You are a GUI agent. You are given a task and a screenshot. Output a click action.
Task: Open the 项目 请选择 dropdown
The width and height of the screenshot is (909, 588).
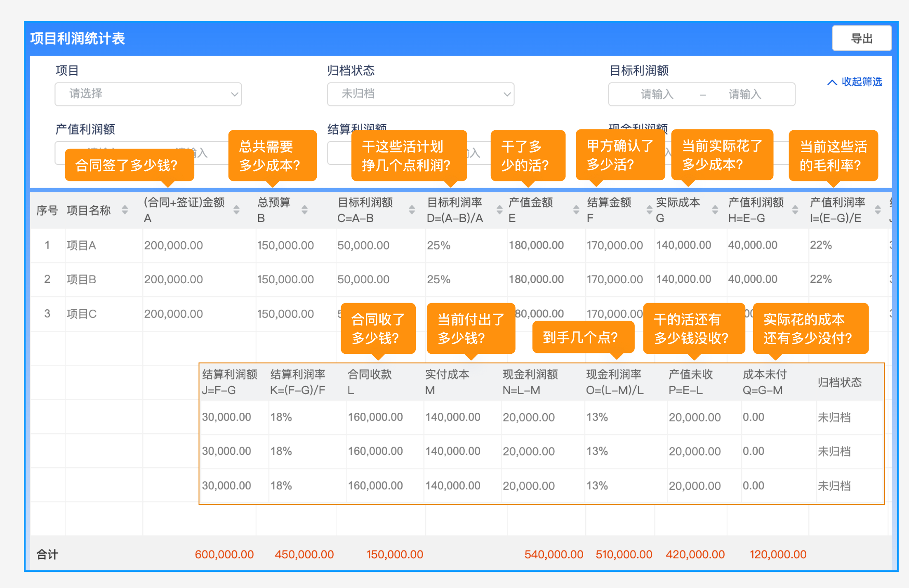click(148, 94)
